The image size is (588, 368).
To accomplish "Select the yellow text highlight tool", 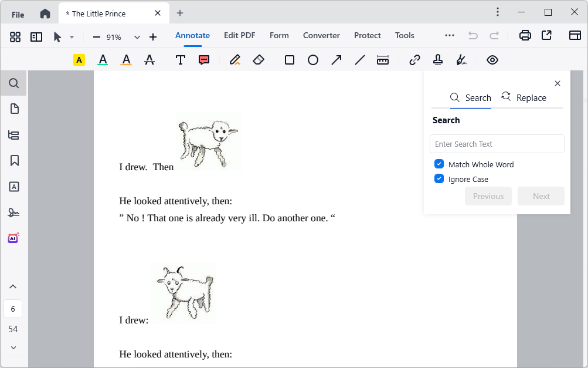I will 79,60.
